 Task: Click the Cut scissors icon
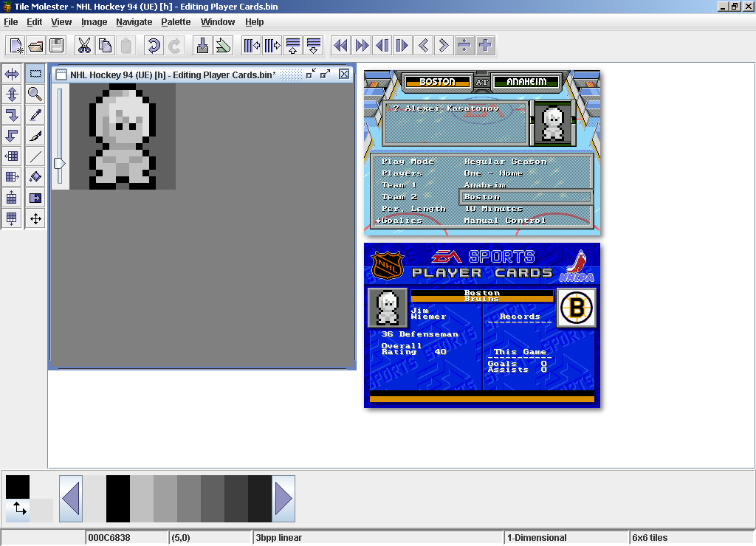tap(84, 46)
